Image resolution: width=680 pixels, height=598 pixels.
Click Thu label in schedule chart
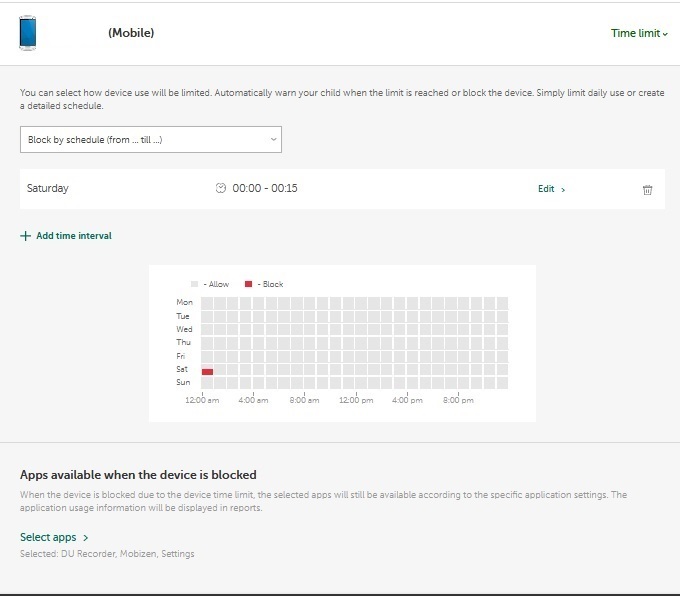(x=183, y=342)
